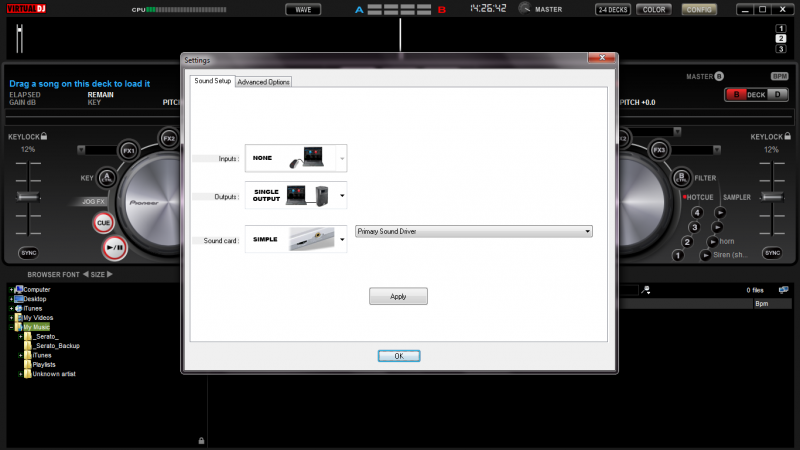Select HOTCUE mode on right deck
This screenshot has width=800, height=450.
click(x=698, y=197)
